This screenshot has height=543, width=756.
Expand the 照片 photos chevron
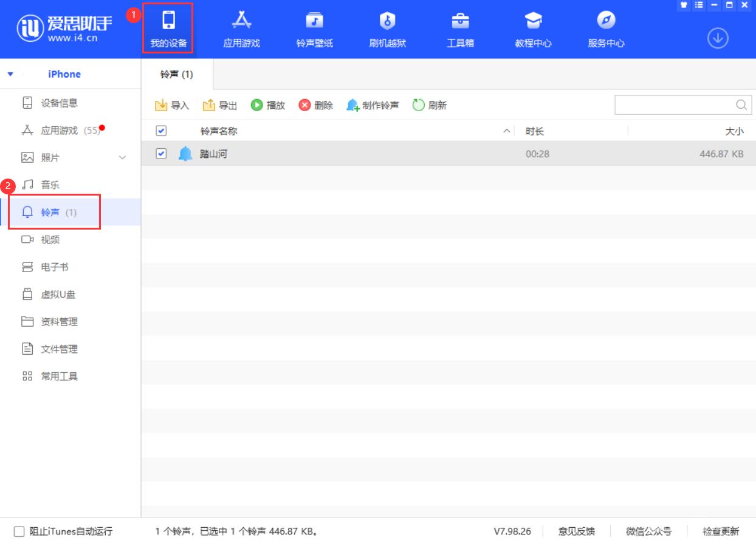click(x=122, y=158)
